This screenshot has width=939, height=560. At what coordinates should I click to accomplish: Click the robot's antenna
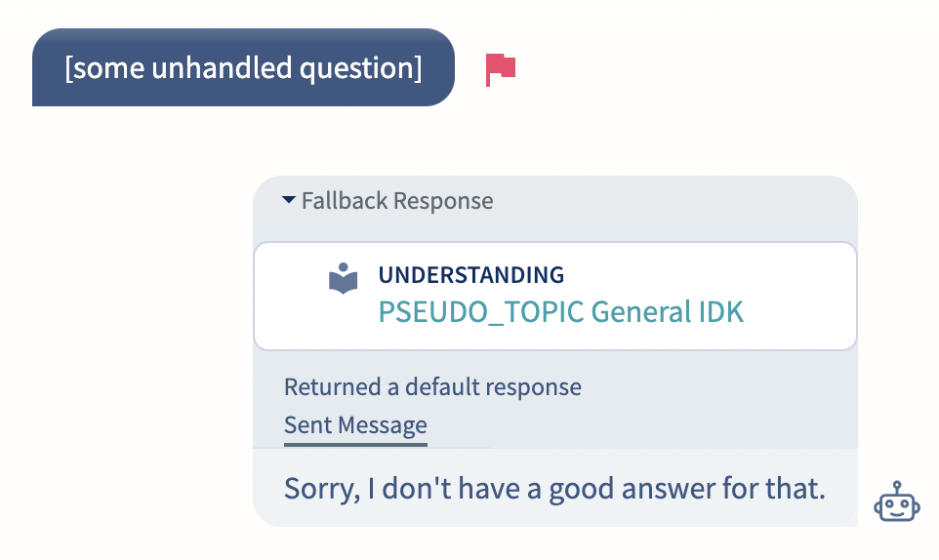tap(897, 487)
